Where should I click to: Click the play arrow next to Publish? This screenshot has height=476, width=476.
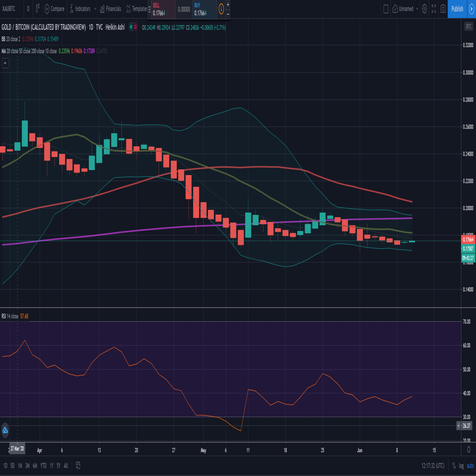(x=471, y=9)
